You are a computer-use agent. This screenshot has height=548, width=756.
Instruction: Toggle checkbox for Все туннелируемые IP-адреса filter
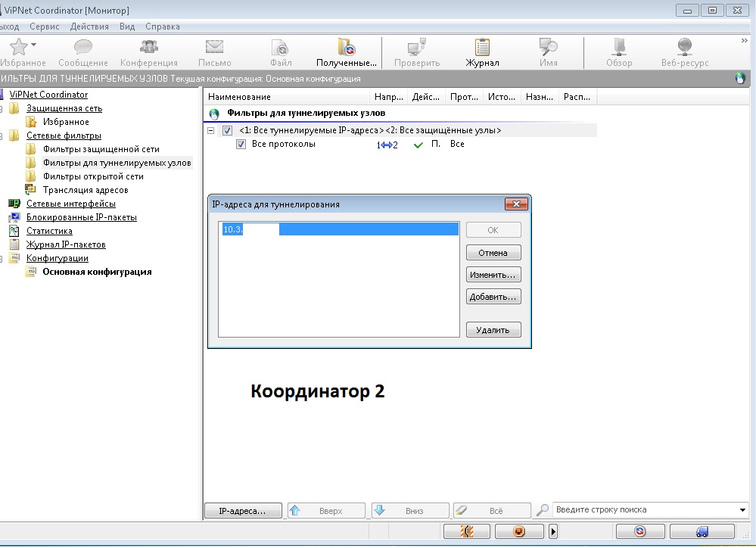tap(227, 130)
